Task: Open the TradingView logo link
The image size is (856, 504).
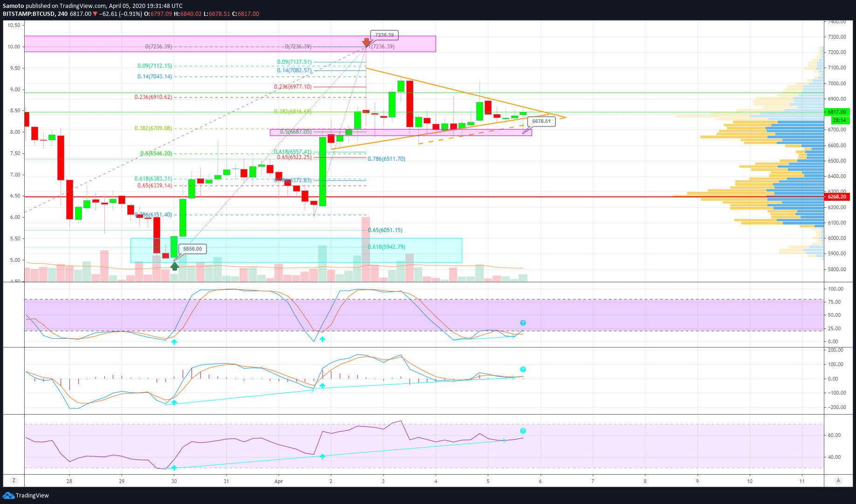Action: point(26,495)
